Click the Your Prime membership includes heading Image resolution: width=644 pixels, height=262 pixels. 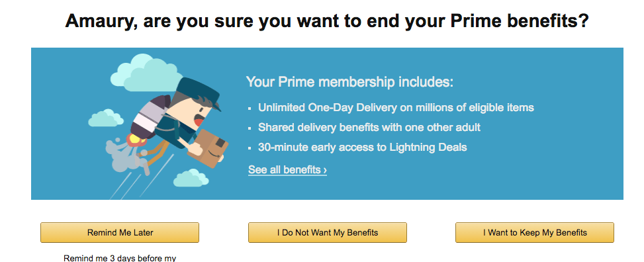click(350, 82)
